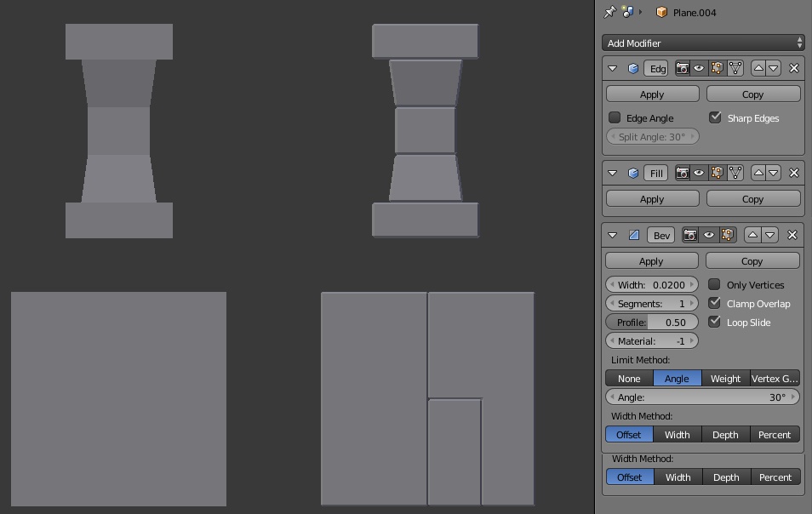Enable the Edge Angle checkbox
This screenshot has width=812, height=514.
click(615, 117)
